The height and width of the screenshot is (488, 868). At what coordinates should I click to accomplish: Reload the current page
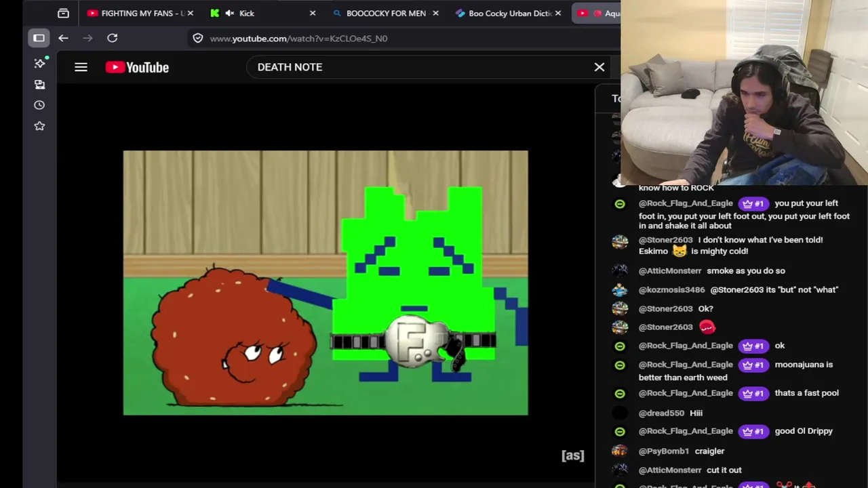coord(113,38)
